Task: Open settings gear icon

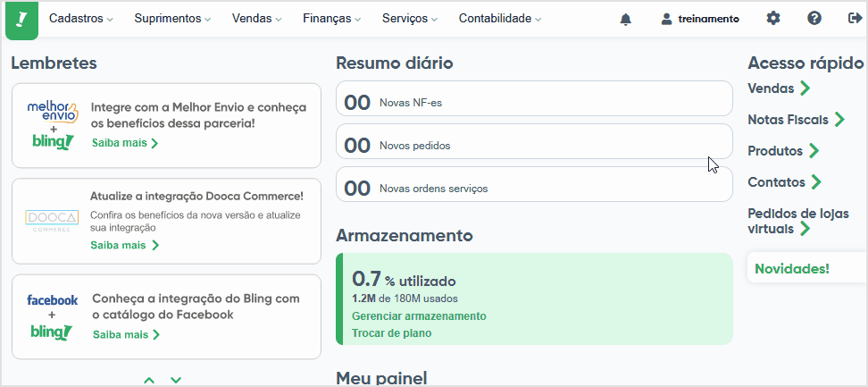Action: [x=772, y=18]
